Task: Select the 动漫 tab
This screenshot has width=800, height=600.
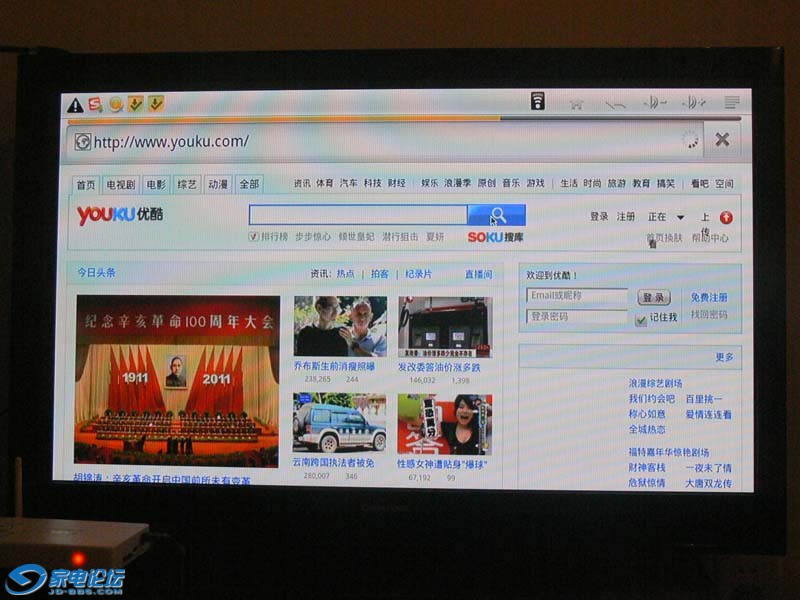Action: pyautogui.click(x=218, y=184)
